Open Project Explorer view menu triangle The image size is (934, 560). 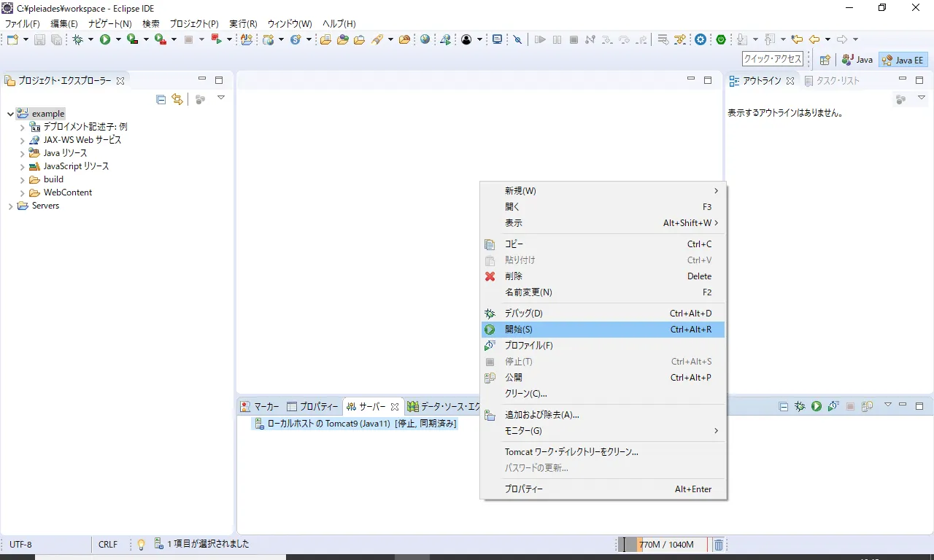point(221,98)
